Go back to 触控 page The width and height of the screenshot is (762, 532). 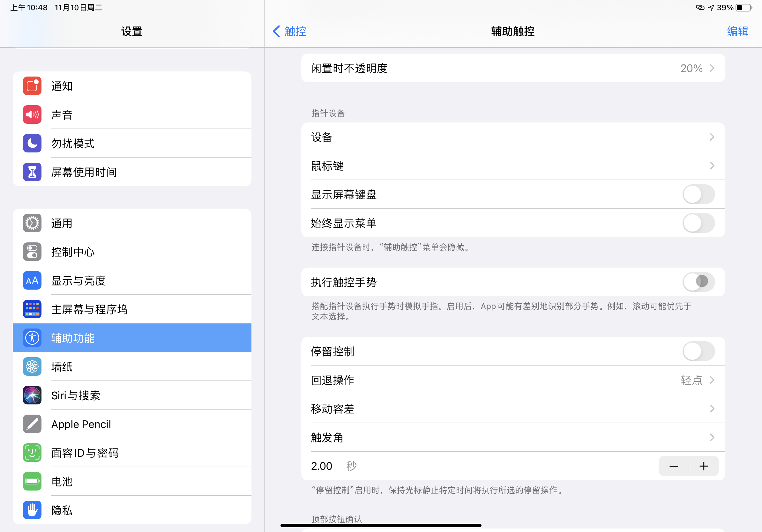point(289,32)
